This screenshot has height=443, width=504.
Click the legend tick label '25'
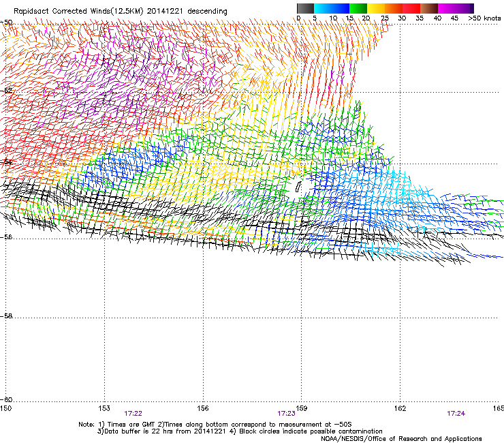(385, 18)
